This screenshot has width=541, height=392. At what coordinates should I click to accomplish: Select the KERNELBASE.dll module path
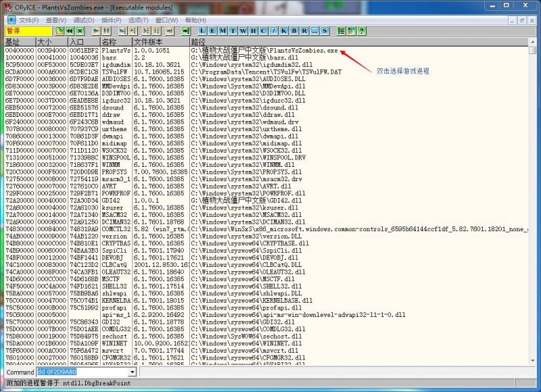point(252,300)
